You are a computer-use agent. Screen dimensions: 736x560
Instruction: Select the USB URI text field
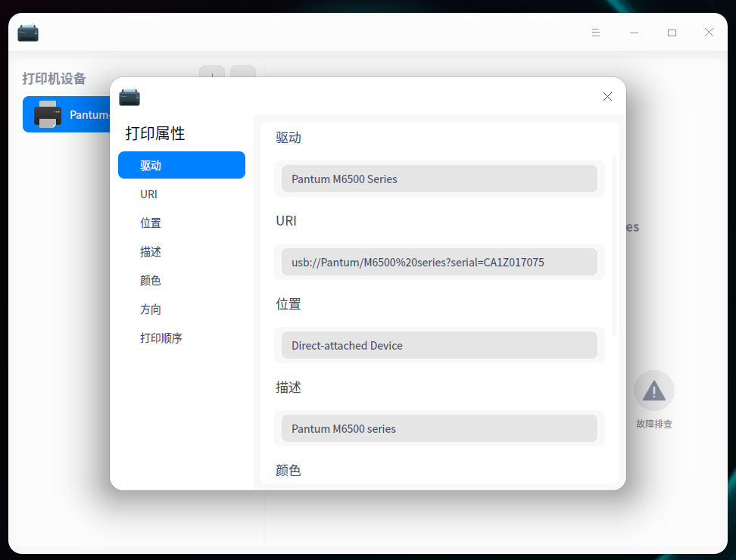pyautogui.click(x=439, y=262)
